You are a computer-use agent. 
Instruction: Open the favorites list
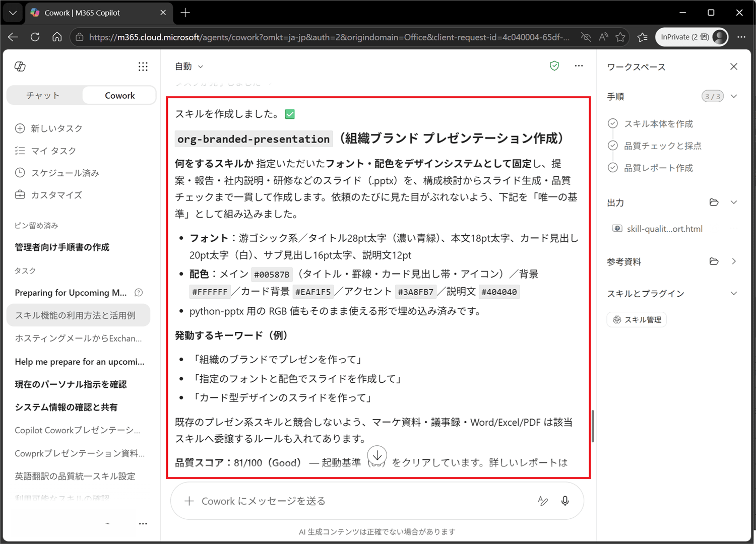(643, 37)
